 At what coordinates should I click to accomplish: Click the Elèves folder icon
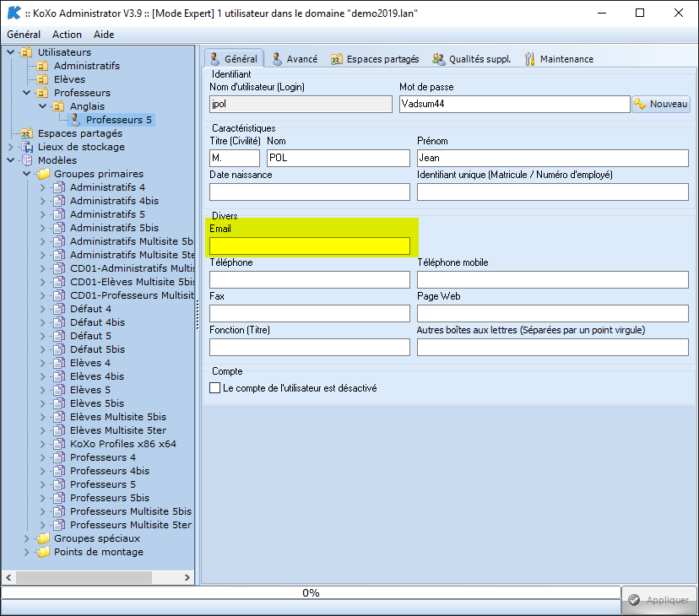pyautogui.click(x=42, y=79)
